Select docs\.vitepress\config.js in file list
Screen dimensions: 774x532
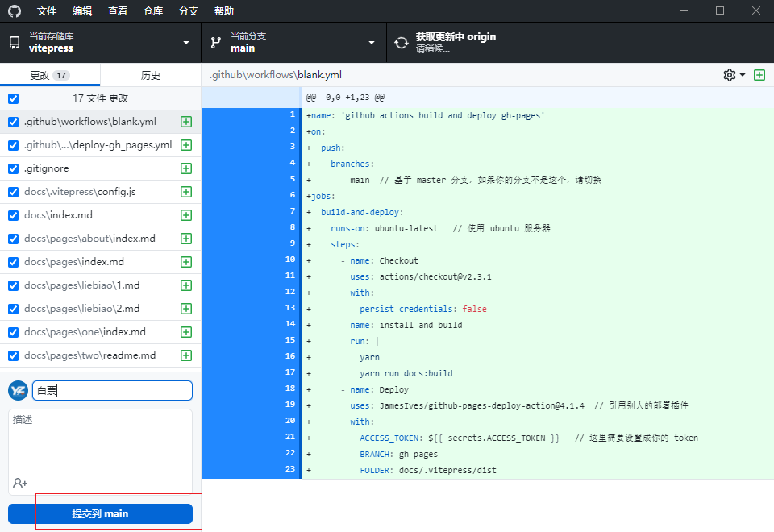(100, 192)
